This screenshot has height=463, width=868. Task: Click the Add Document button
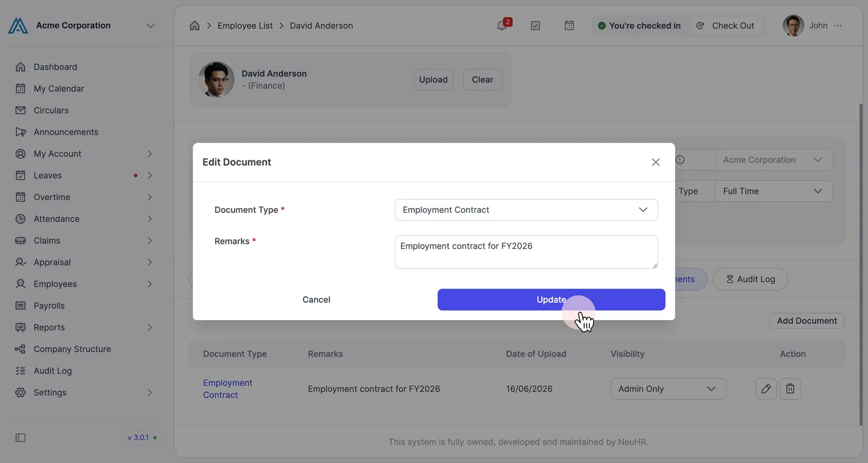coord(807,321)
